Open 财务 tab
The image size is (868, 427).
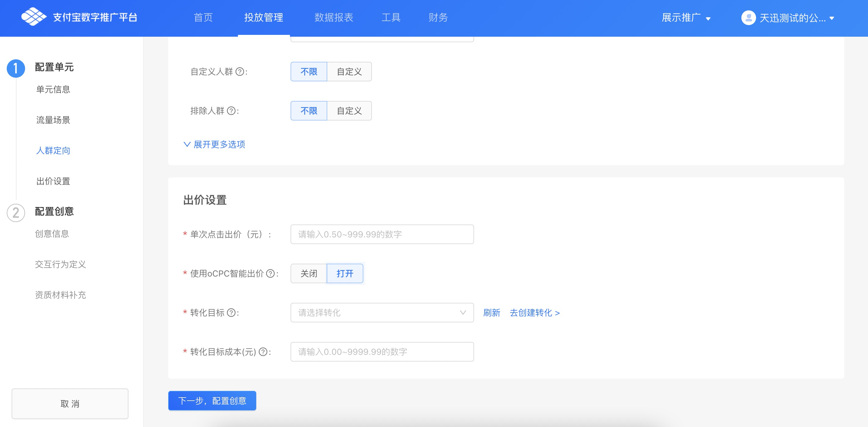point(438,17)
